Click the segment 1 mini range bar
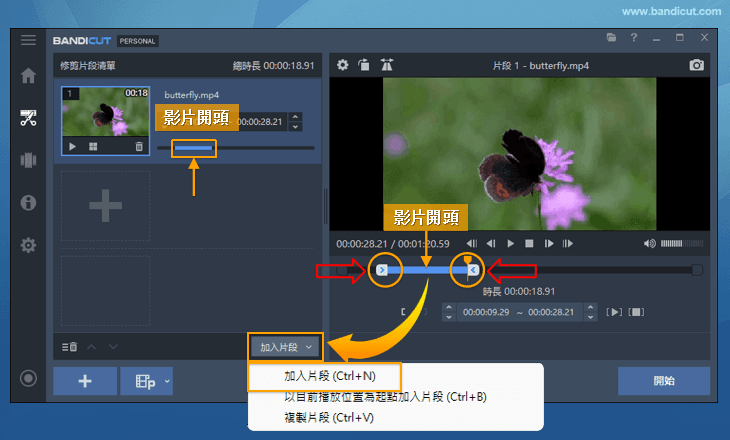The image size is (730, 440). tap(193, 148)
